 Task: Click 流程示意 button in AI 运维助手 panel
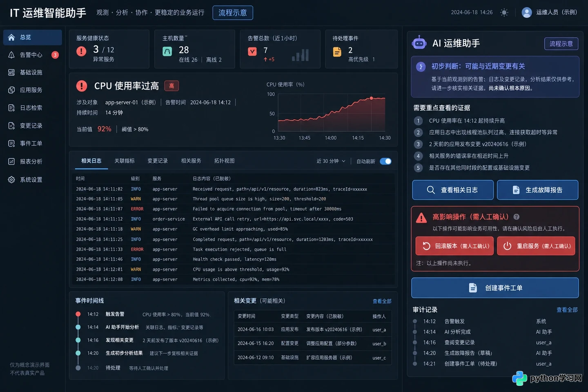(x=561, y=44)
